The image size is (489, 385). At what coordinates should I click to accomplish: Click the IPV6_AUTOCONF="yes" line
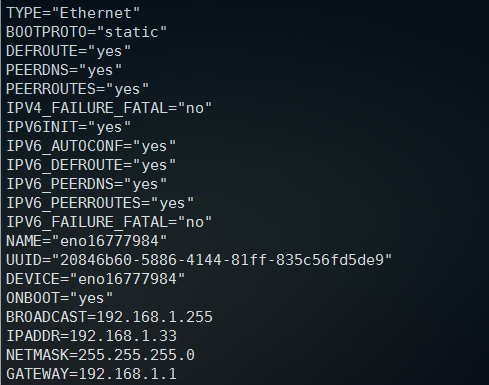pos(91,146)
